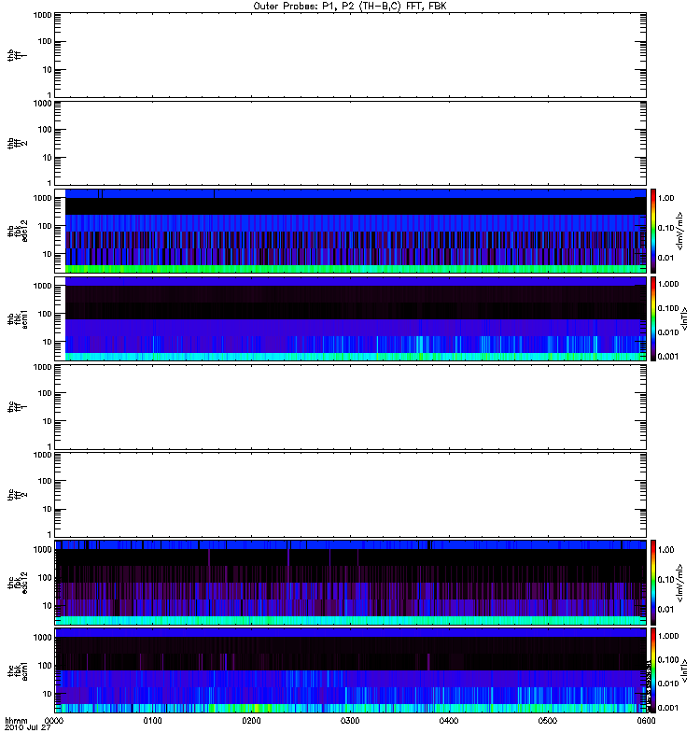The width and height of the screenshot is (700, 747).
Task: Click the 'thc fff 1' y-axis title
Action: click(17, 407)
